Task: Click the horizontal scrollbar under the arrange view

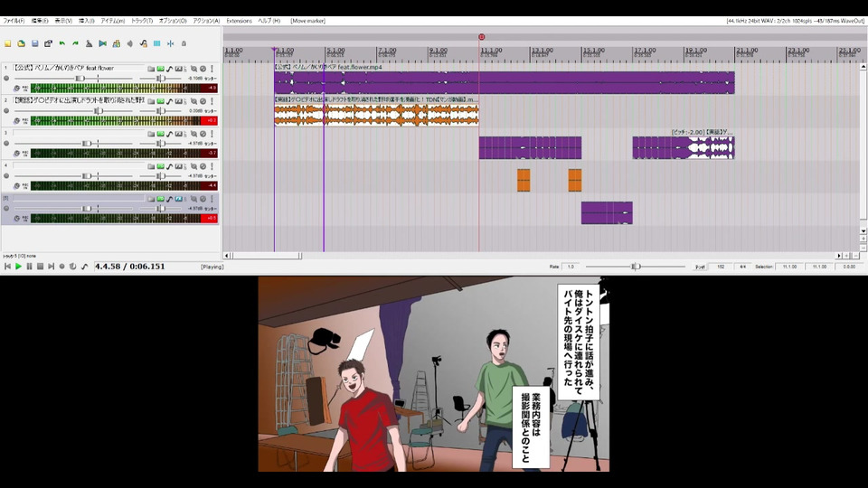Action: click(x=267, y=256)
